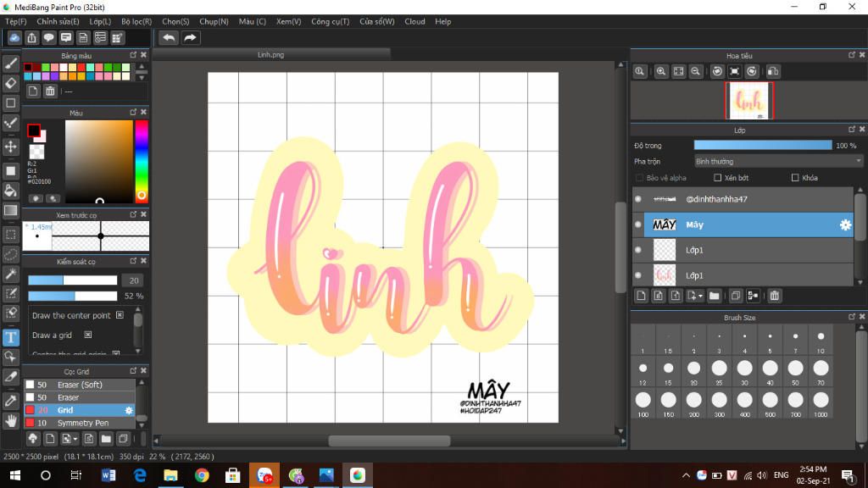
Task: Toggle visibility of the Lớp1 layer with the linh thumbnail
Action: 638,275
